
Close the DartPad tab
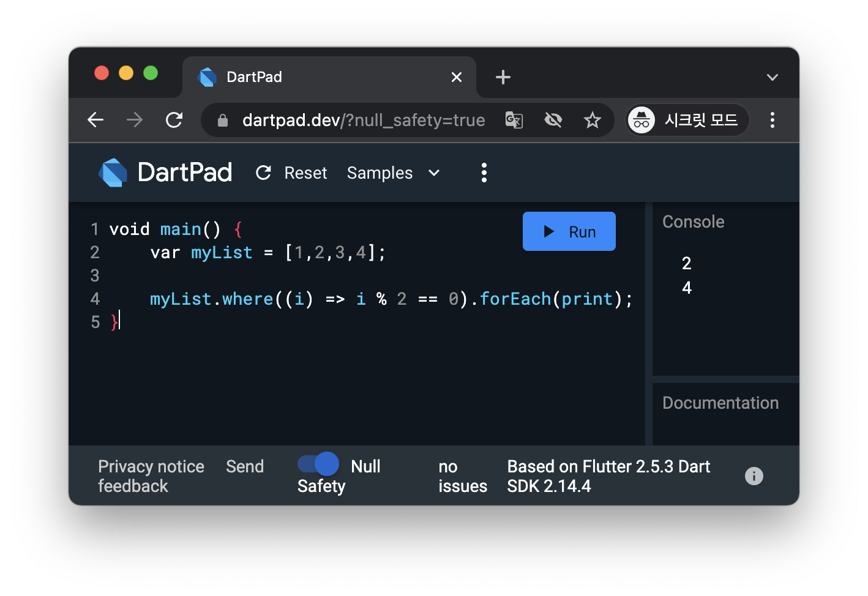[457, 77]
